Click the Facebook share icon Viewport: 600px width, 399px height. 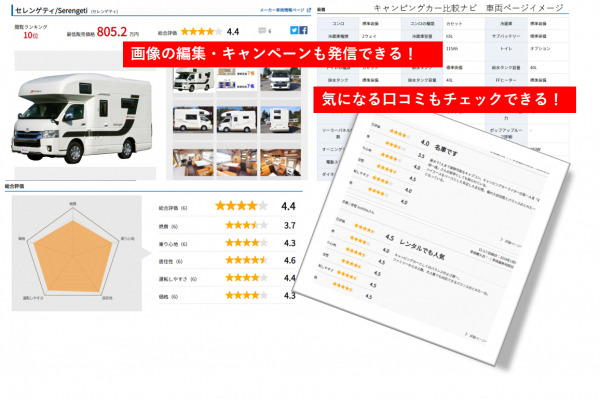pyautogui.click(x=303, y=30)
